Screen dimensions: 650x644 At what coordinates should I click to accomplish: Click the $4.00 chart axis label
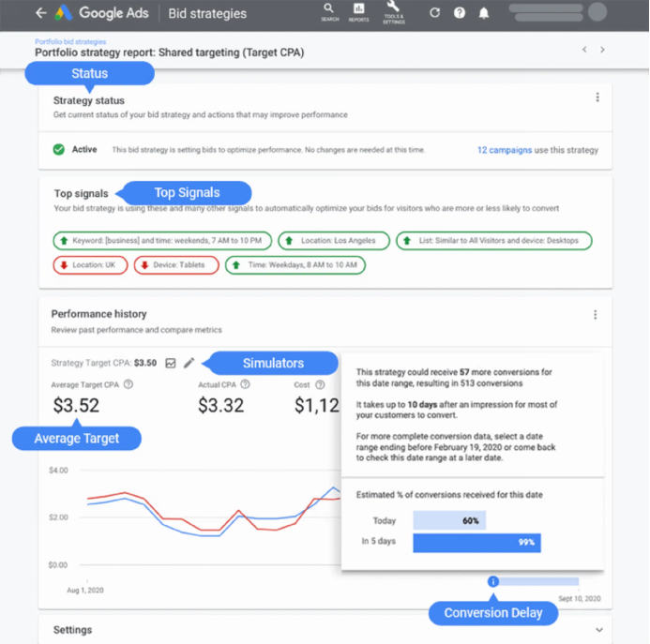[58, 471]
